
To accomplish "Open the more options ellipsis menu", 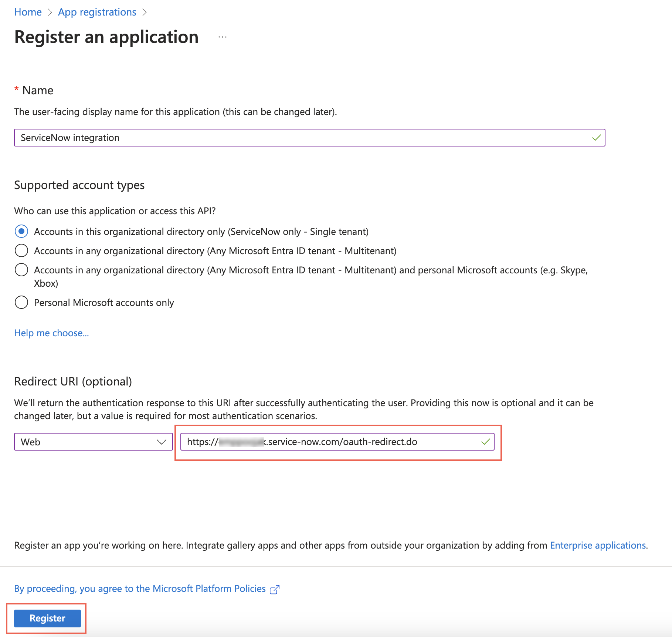I will [x=223, y=37].
